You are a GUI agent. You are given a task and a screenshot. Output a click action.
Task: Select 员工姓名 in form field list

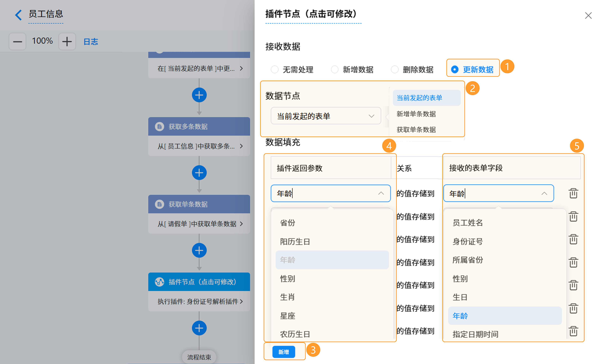pyautogui.click(x=505, y=223)
